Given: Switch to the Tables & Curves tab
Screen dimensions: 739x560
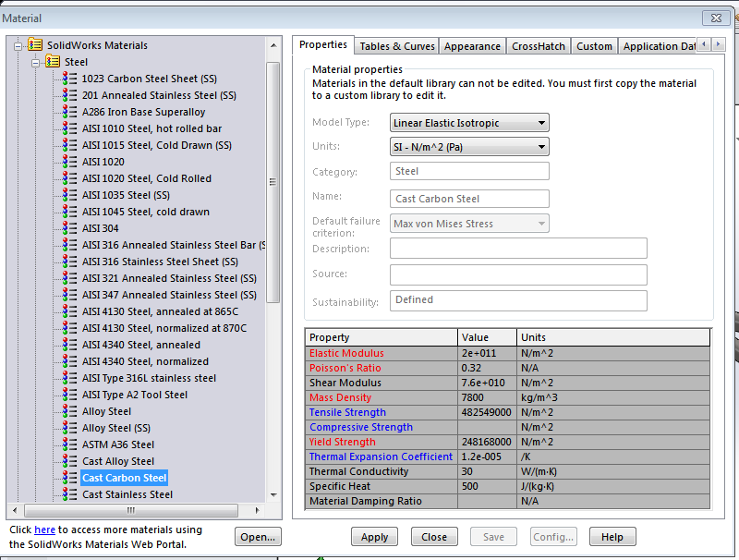Looking at the screenshot, I should (397, 46).
